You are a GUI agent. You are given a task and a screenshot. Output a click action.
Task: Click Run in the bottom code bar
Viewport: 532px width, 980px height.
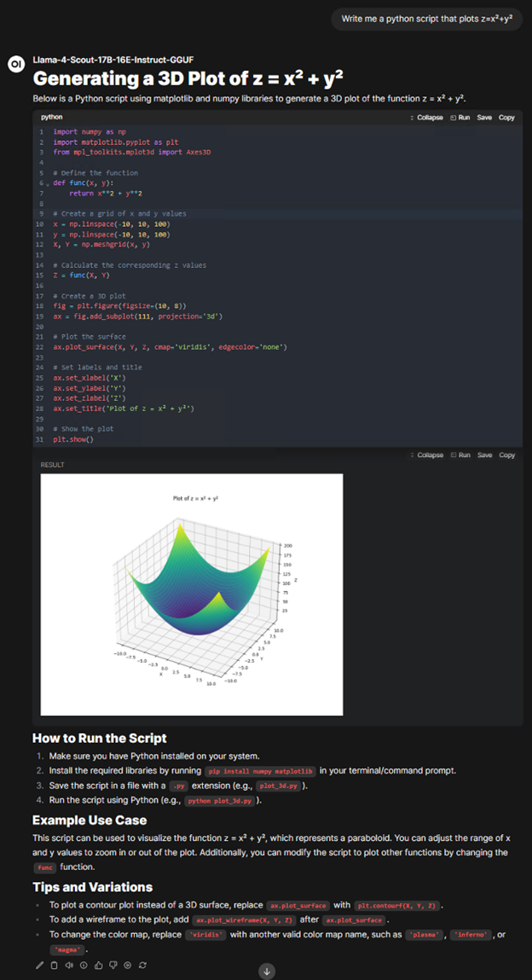[460, 455]
